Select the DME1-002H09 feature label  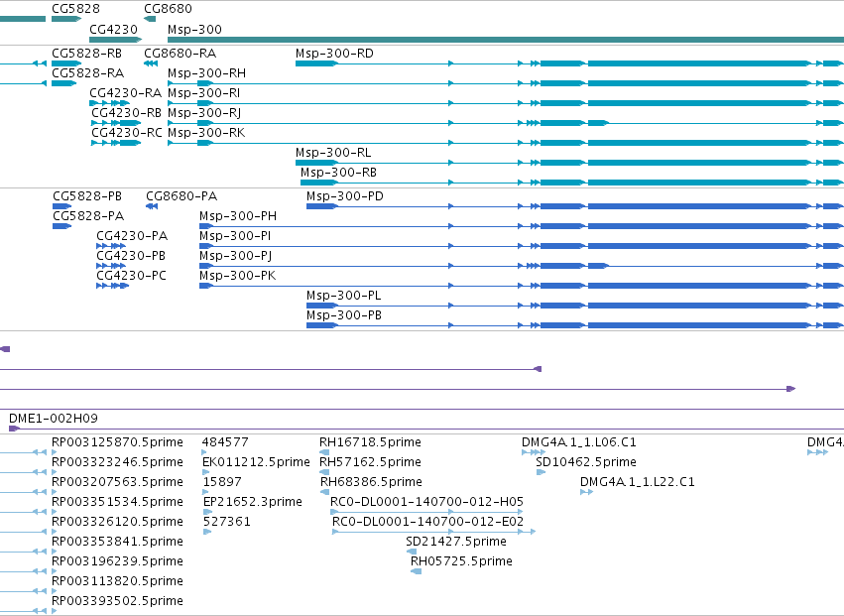pyautogui.click(x=54, y=419)
